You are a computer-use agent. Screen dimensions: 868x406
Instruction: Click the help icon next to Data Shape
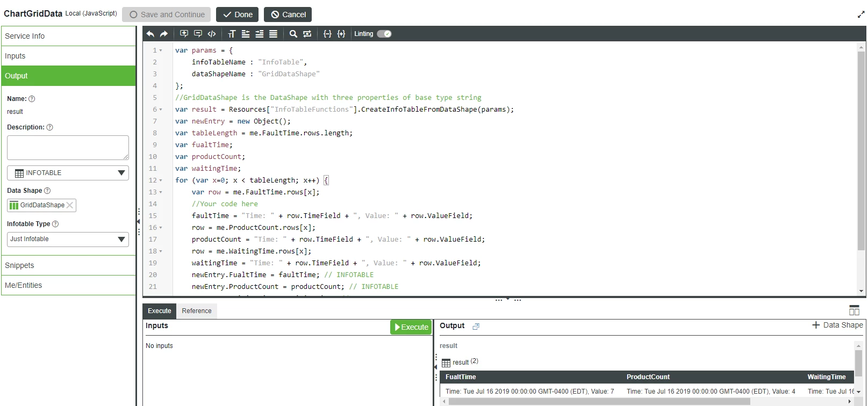point(47,191)
